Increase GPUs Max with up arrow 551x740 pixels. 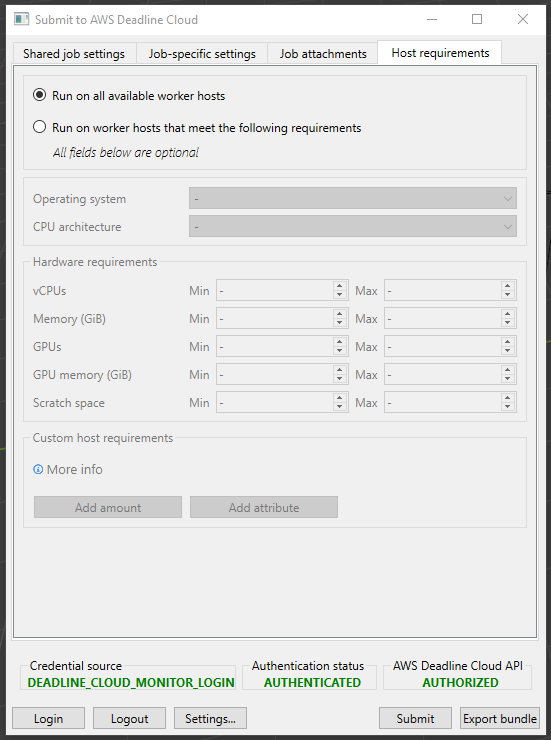click(x=508, y=342)
